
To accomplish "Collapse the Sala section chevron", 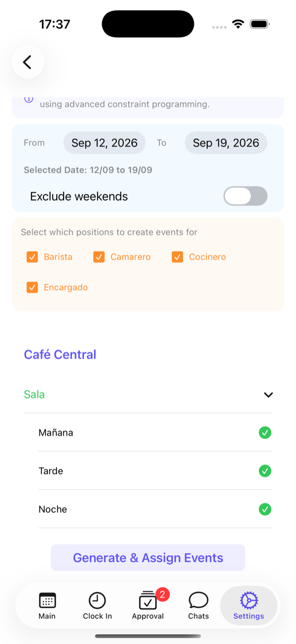I will 268,395.
